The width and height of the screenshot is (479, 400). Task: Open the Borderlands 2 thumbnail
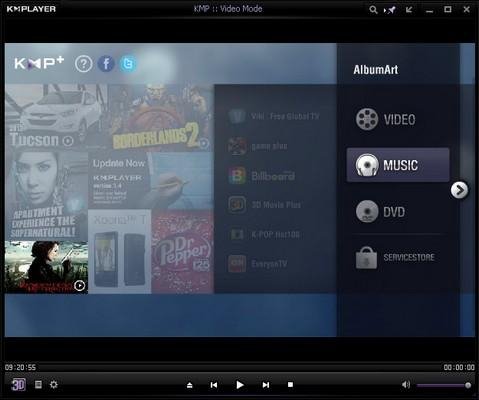pyautogui.click(x=160, y=118)
